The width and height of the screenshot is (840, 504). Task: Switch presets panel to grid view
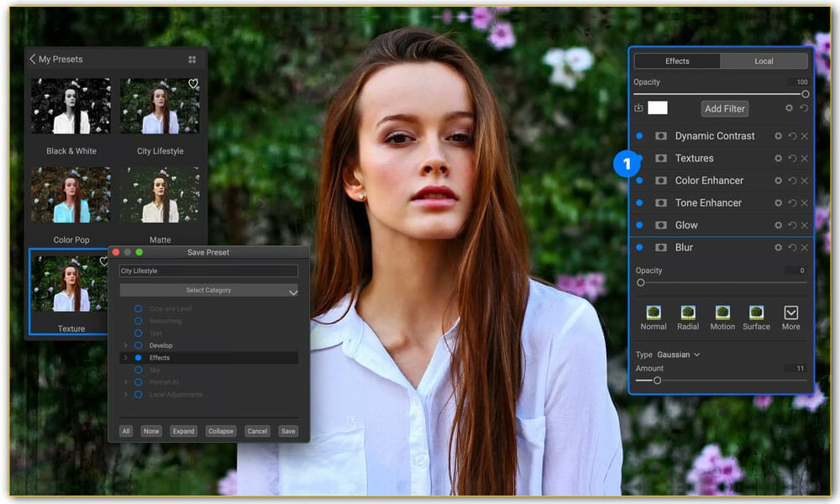point(192,59)
